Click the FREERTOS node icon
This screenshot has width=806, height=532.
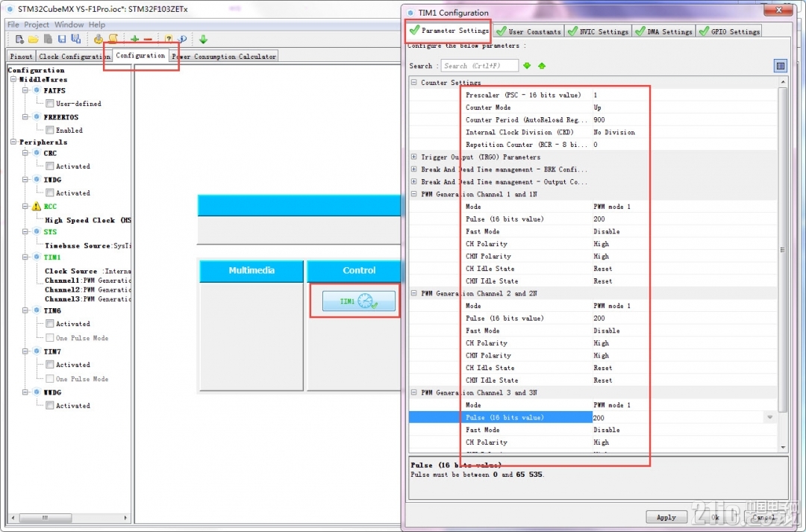pyautogui.click(x=37, y=117)
